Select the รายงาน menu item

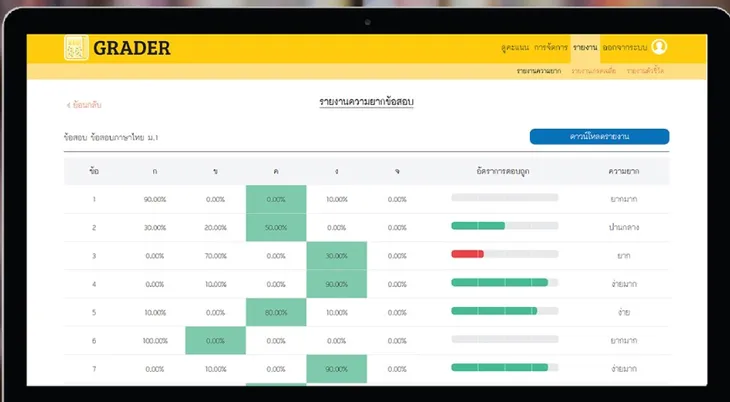coord(585,48)
